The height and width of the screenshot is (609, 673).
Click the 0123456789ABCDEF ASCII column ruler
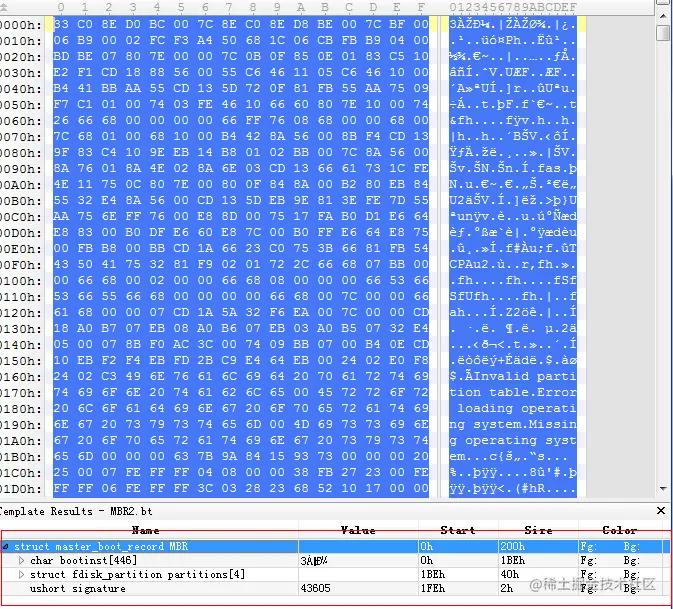click(x=513, y=7)
